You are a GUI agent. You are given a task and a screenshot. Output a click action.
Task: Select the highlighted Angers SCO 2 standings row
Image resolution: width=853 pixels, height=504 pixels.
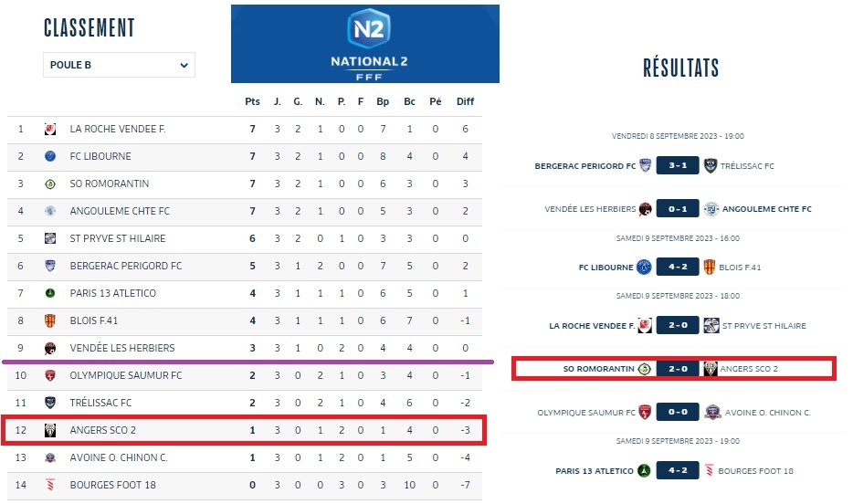245,430
